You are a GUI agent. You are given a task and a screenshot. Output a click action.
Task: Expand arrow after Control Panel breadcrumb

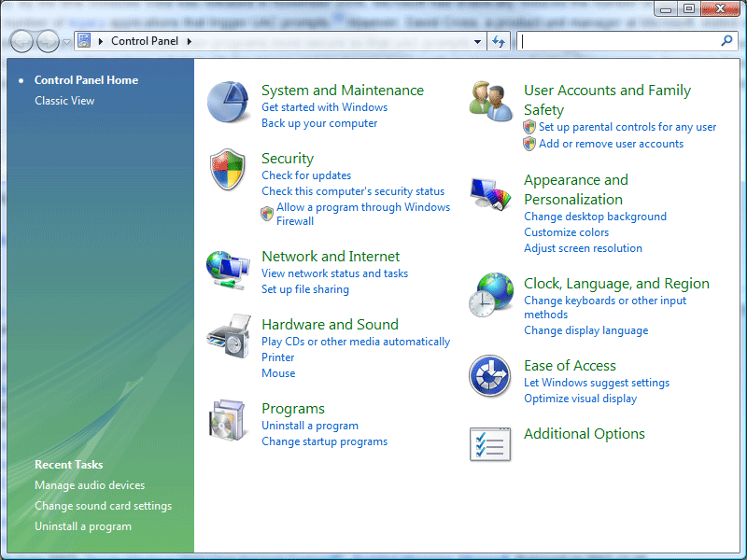pos(190,41)
